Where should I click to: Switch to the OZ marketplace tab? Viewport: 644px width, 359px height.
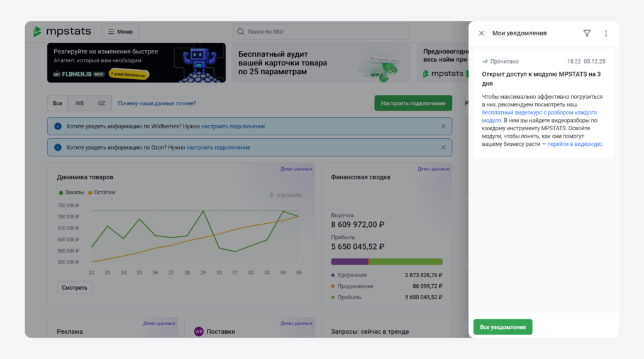click(x=101, y=103)
